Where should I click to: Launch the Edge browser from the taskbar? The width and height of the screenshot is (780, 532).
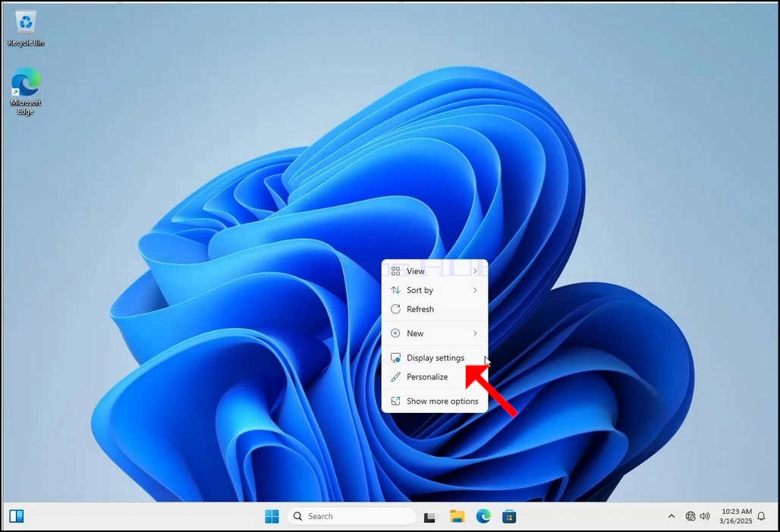pos(483,517)
